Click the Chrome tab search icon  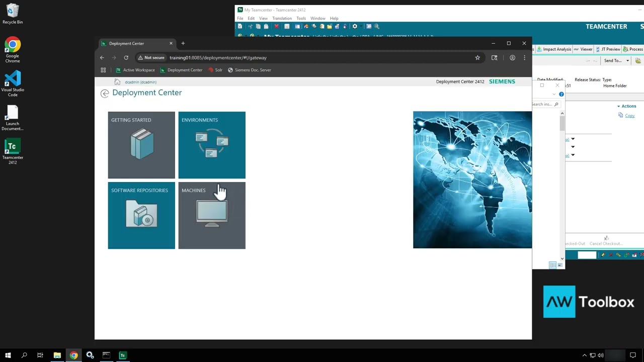click(494, 58)
